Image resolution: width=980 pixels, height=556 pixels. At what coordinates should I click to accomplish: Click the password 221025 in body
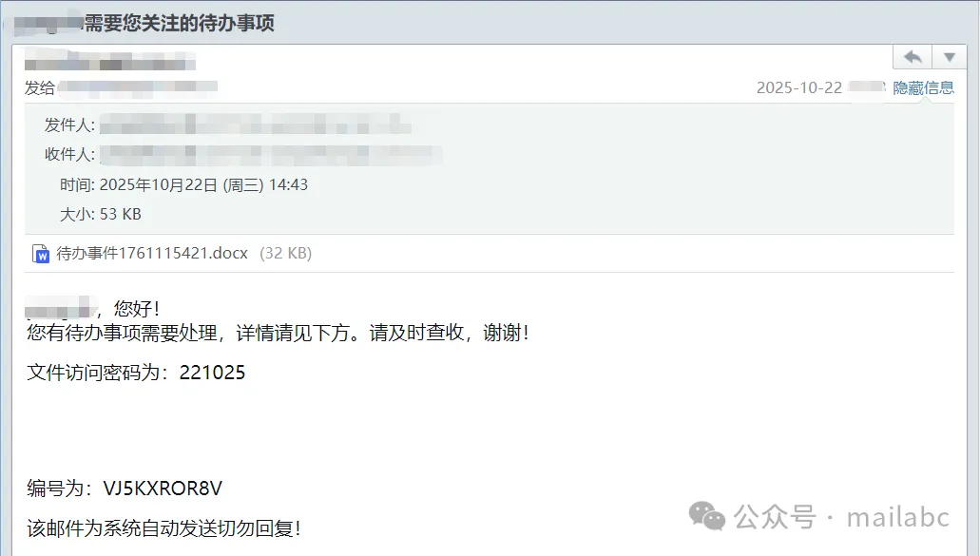pyautogui.click(x=213, y=373)
